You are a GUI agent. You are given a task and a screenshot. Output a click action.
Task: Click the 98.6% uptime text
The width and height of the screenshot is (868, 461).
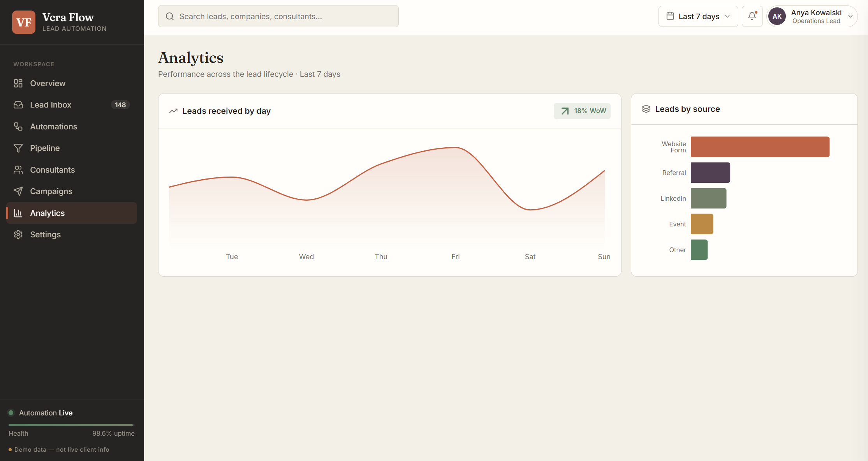click(113, 433)
